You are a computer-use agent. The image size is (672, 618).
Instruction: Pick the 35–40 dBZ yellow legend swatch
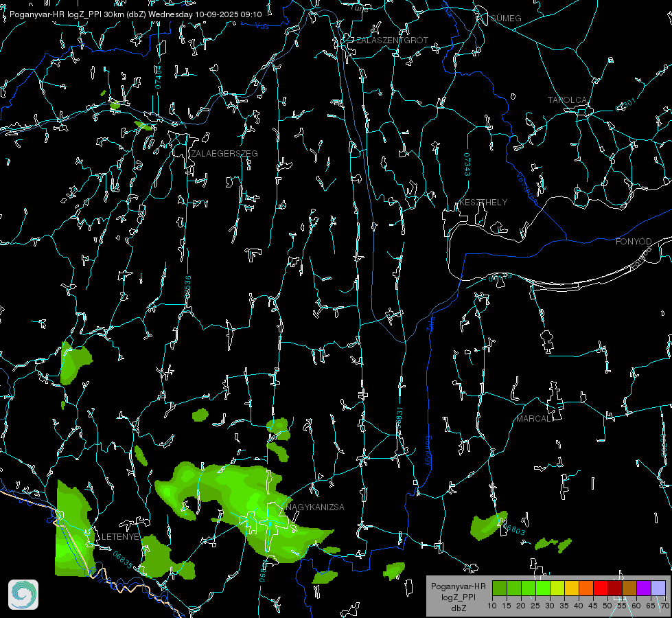(x=572, y=588)
